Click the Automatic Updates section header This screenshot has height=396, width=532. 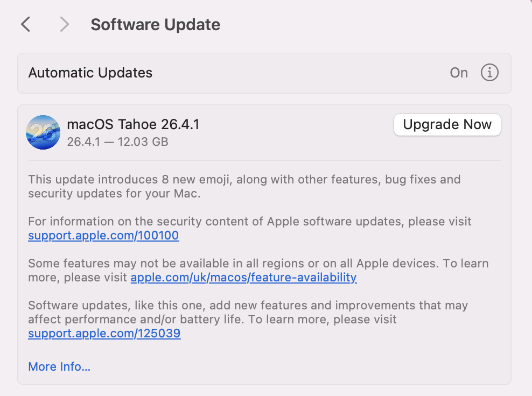point(90,73)
